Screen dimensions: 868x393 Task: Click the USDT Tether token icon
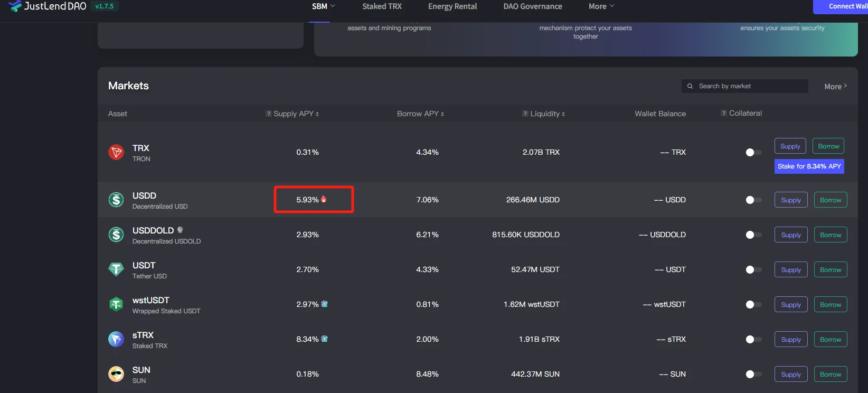(x=116, y=269)
